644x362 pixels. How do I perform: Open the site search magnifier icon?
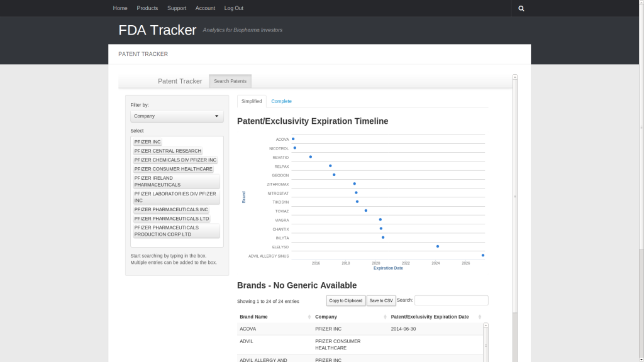click(x=521, y=8)
